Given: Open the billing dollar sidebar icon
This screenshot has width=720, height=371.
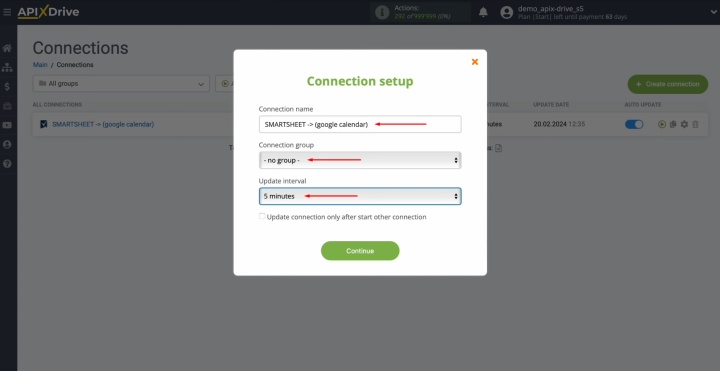Looking at the screenshot, I should point(7,87).
